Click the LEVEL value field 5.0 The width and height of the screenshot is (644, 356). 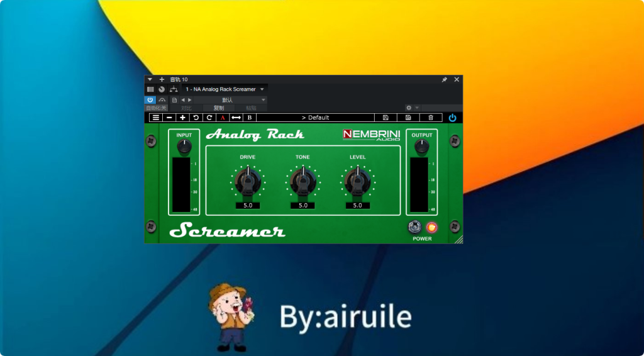(x=358, y=205)
